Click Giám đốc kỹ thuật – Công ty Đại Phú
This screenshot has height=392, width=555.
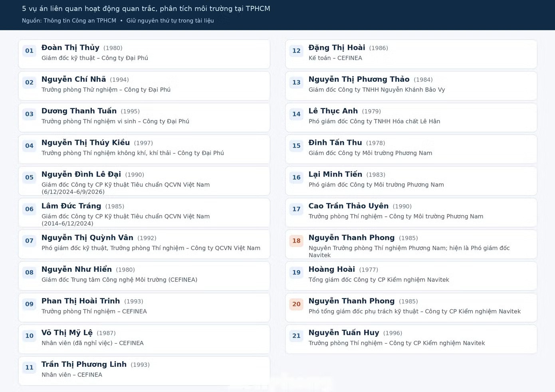95,58
